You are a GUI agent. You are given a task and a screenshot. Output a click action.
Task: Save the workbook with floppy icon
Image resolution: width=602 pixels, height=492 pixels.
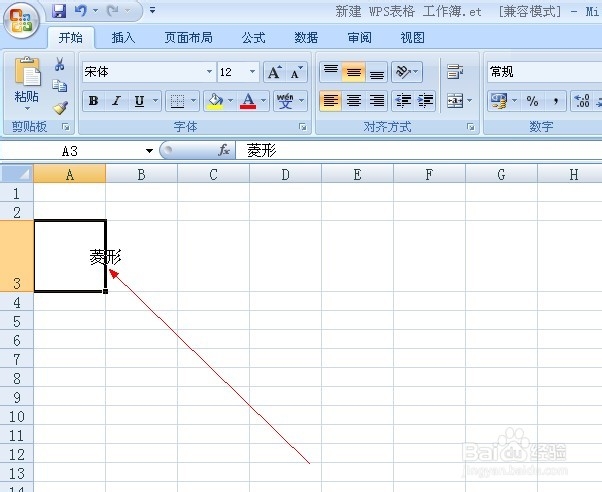pyautogui.click(x=59, y=11)
